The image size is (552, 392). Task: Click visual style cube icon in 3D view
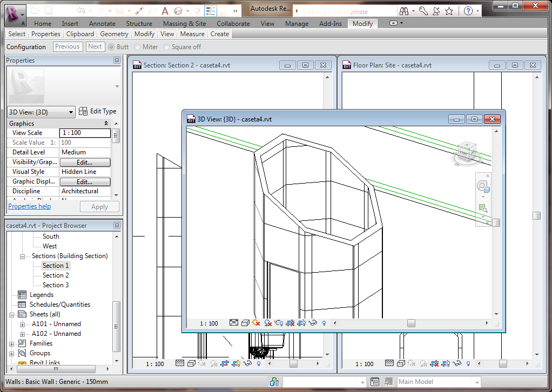point(245,323)
